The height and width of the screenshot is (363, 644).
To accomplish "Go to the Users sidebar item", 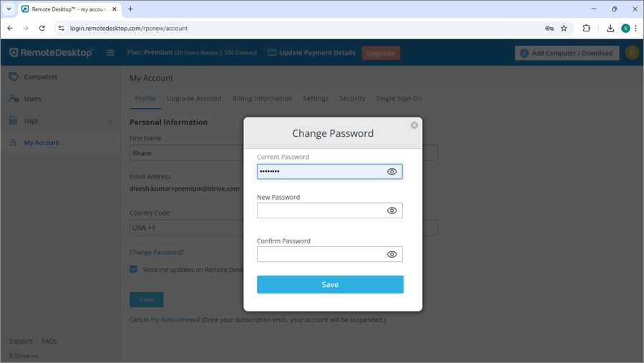I will 33,99.
